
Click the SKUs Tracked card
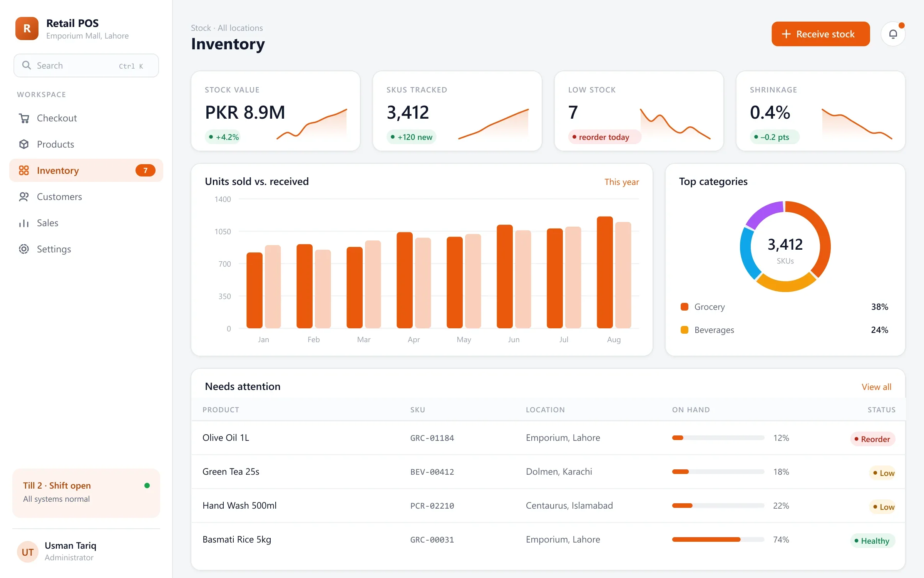click(x=457, y=111)
